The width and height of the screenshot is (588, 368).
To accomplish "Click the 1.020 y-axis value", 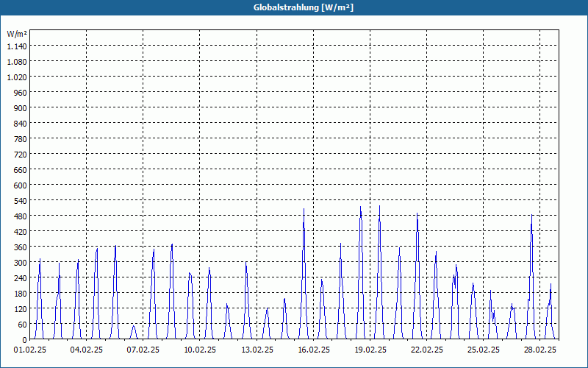I will [x=17, y=77].
